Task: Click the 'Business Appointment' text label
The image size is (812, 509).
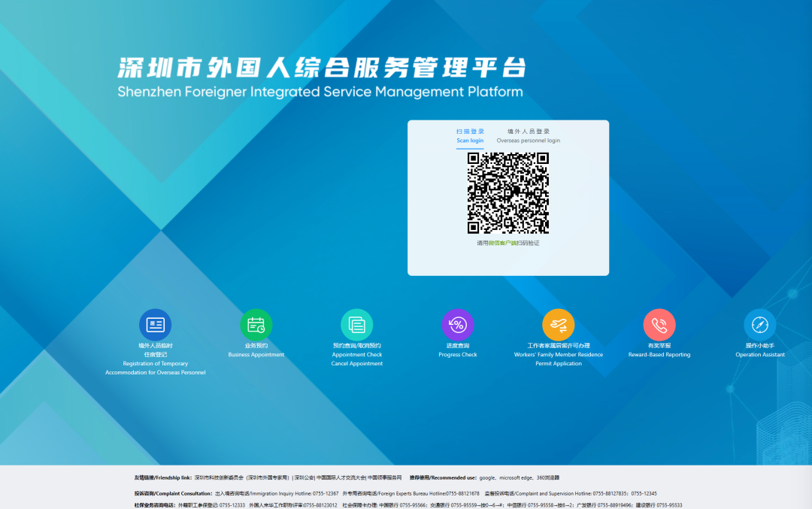Action: [x=256, y=355]
